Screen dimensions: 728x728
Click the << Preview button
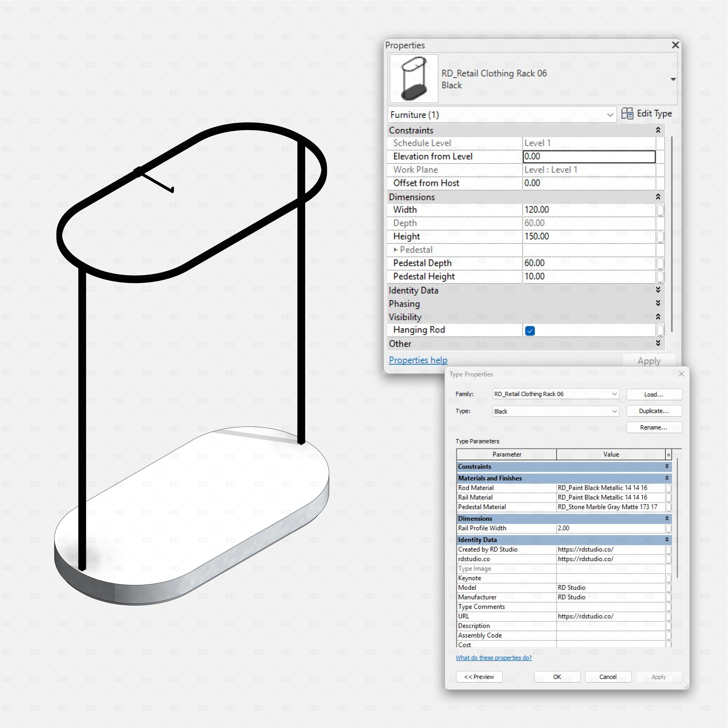pyautogui.click(x=479, y=677)
